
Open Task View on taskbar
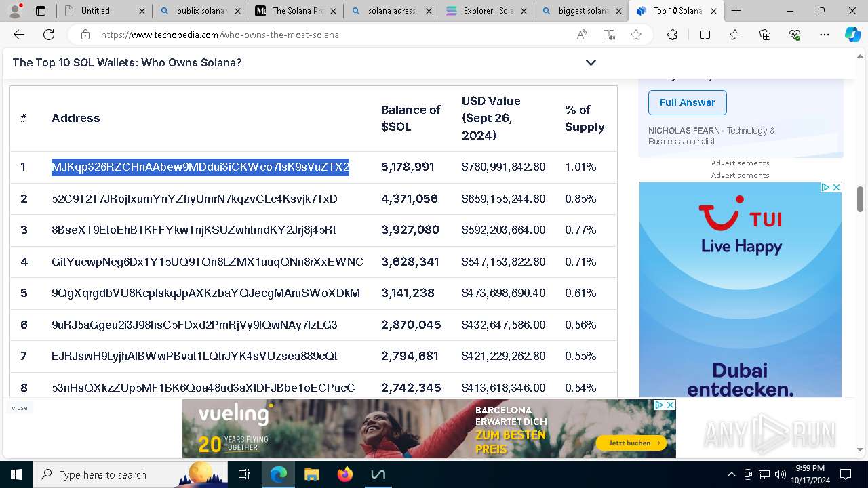(x=245, y=474)
